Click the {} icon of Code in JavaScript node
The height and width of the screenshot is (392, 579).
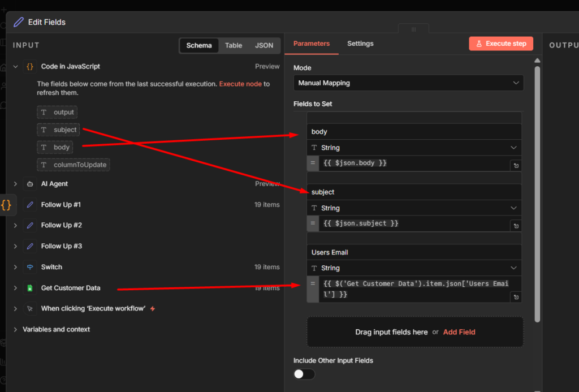pos(31,66)
